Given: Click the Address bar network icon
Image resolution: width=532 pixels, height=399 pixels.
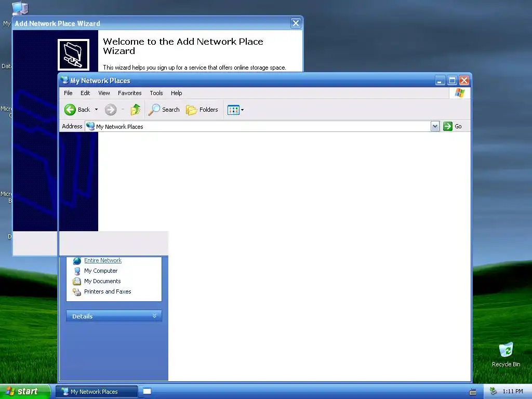Looking at the screenshot, I should (x=90, y=126).
